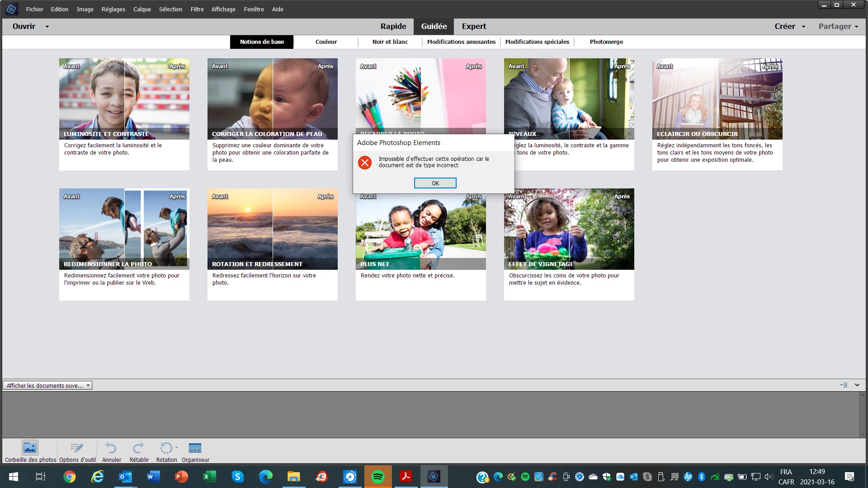This screenshot has width=868, height=488.
Task: Collapse the photo bin panel chevron
Action: pos(857,385)
